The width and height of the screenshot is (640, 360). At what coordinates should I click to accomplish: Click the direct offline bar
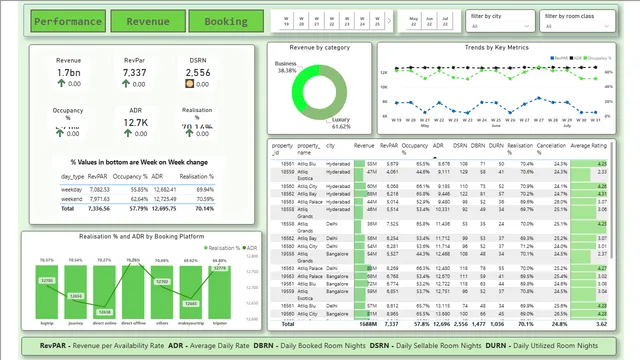(133, 292)
